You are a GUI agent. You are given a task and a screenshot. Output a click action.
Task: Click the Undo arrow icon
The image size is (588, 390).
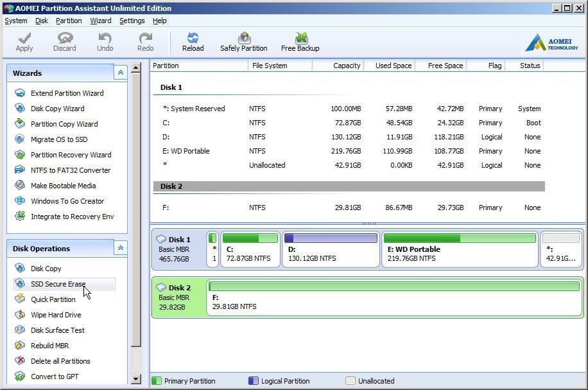(105, 38)
